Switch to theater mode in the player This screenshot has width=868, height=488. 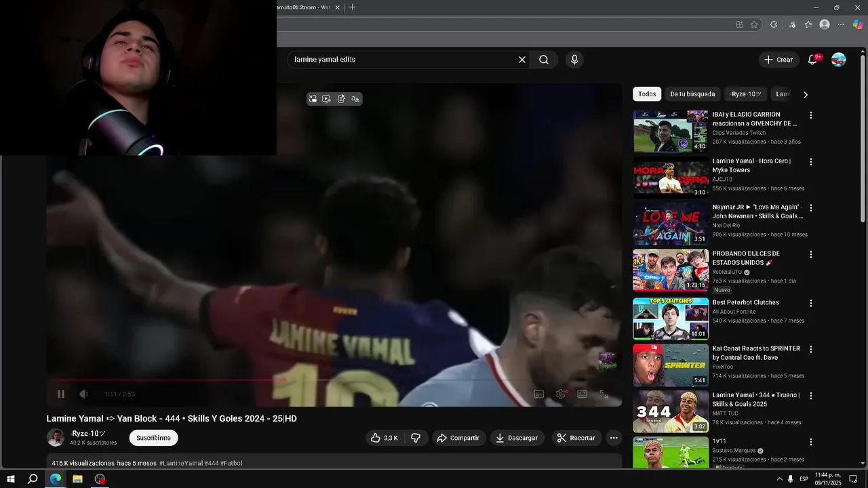tap(582, 394)
